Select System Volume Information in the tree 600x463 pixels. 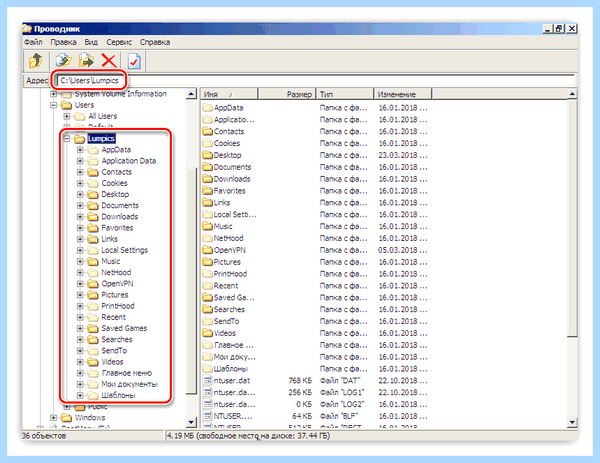click(121, 94)
